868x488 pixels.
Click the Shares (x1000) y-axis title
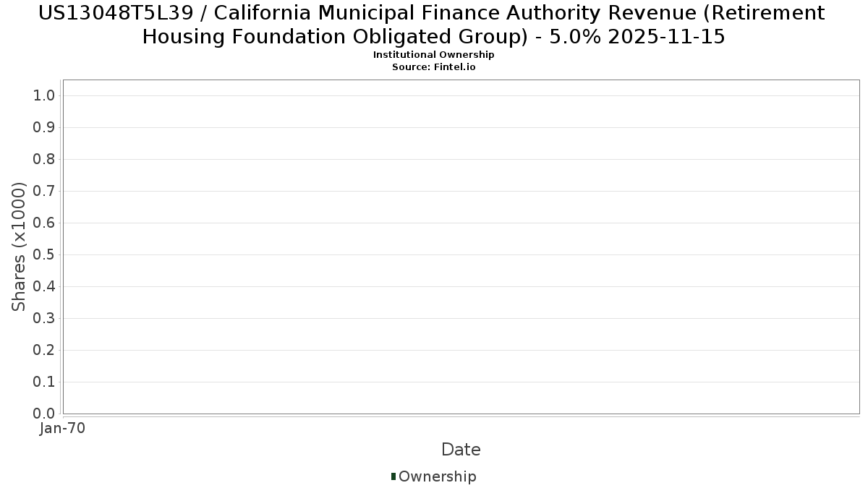(x=19, y=247)
